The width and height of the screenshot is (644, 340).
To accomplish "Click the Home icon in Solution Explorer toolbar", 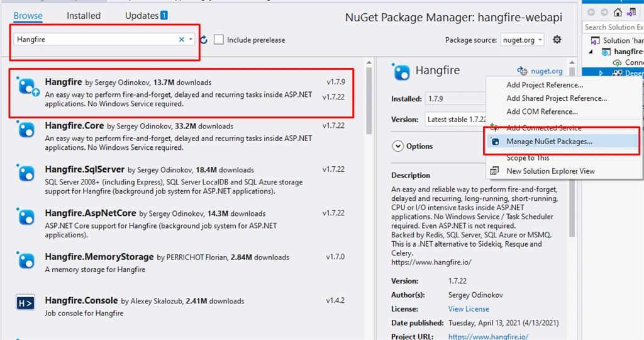I will coord(618,13).
